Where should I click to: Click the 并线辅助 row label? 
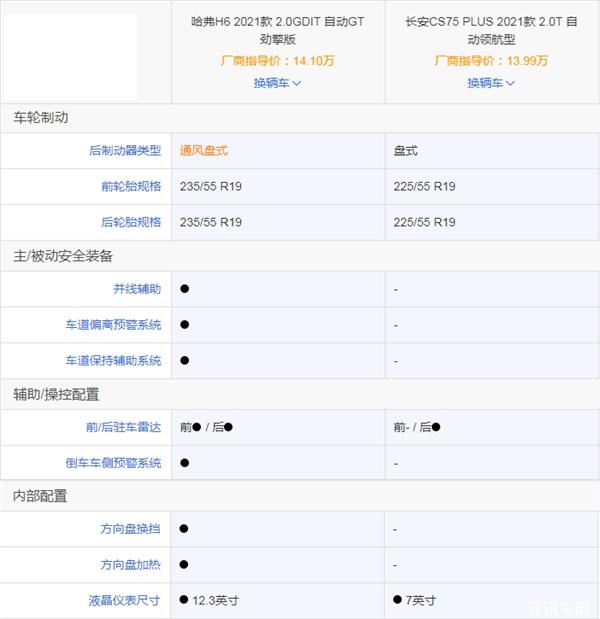click(137, 289)
